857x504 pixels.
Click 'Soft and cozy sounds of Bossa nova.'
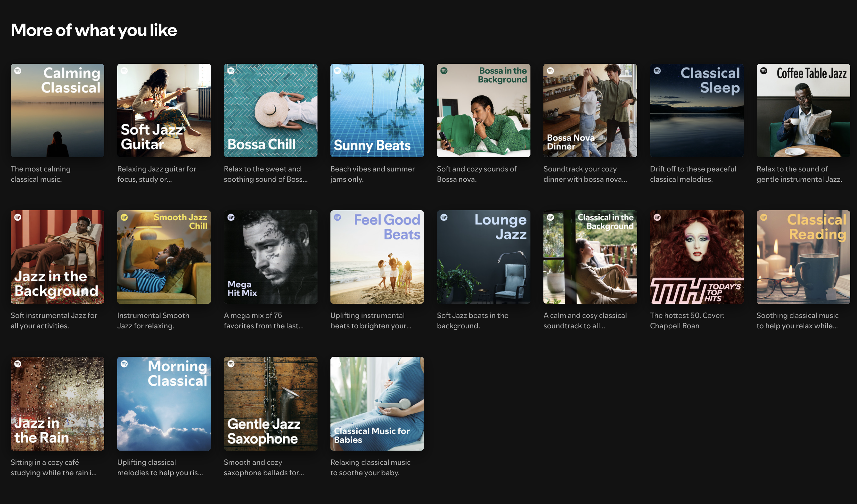pos(477,174)
